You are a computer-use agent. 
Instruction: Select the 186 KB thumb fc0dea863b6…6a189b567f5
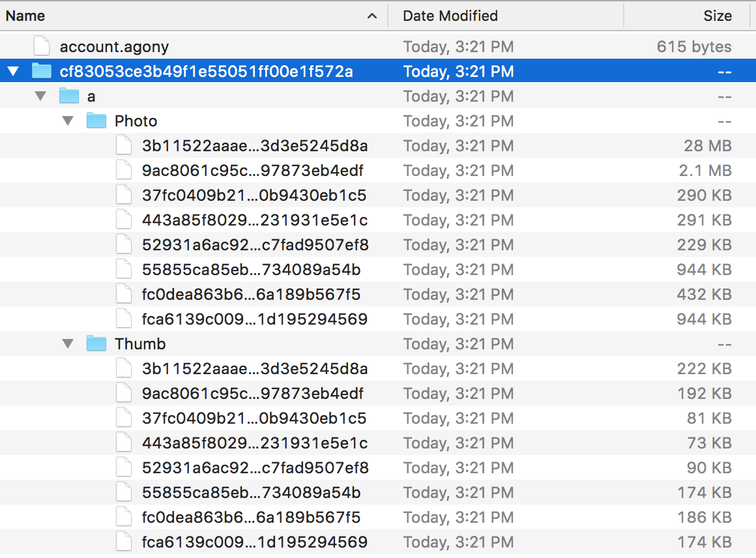[251, 517]
